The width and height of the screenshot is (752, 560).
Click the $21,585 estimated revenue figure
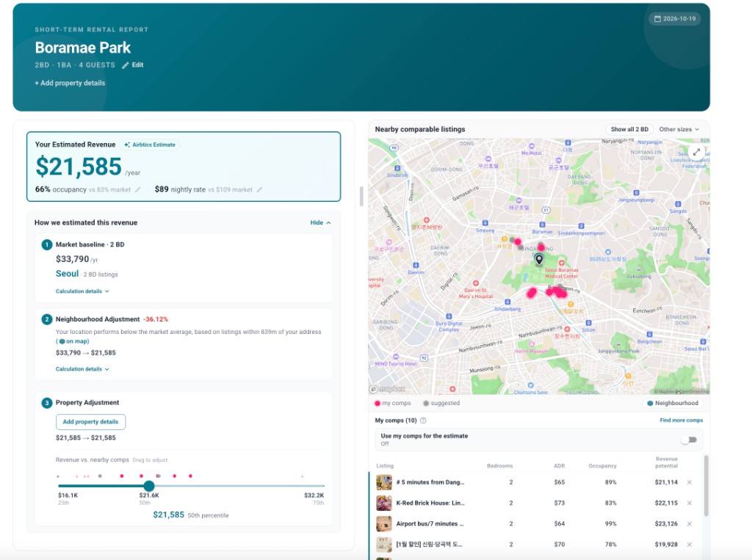[79, 167]
